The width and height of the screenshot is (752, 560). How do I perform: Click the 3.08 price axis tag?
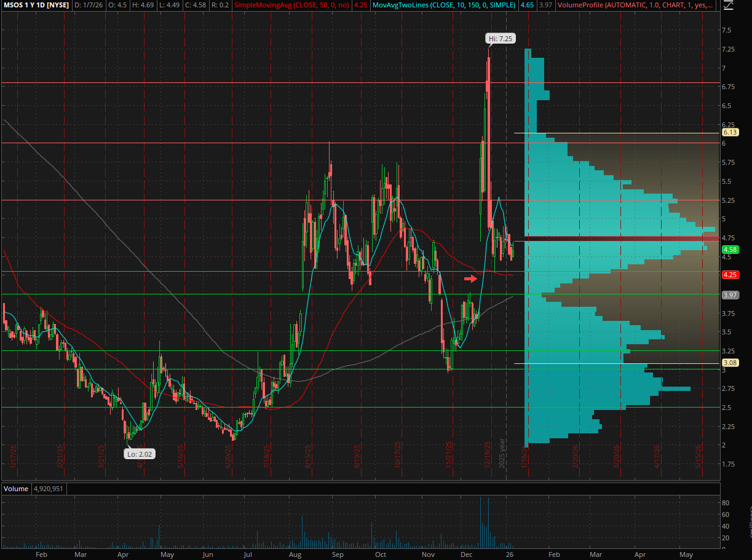(x=730, y=363)
